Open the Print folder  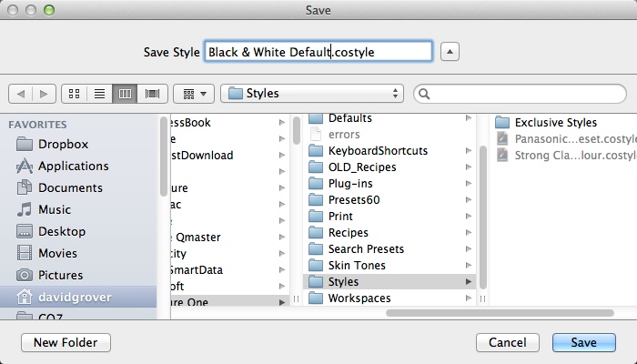point(389,217)
